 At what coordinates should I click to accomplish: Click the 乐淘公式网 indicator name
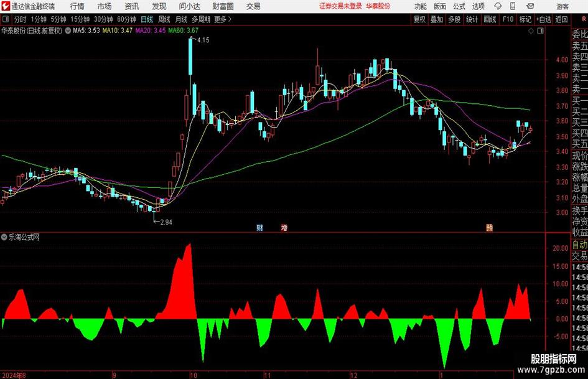[x=24, y=237]
